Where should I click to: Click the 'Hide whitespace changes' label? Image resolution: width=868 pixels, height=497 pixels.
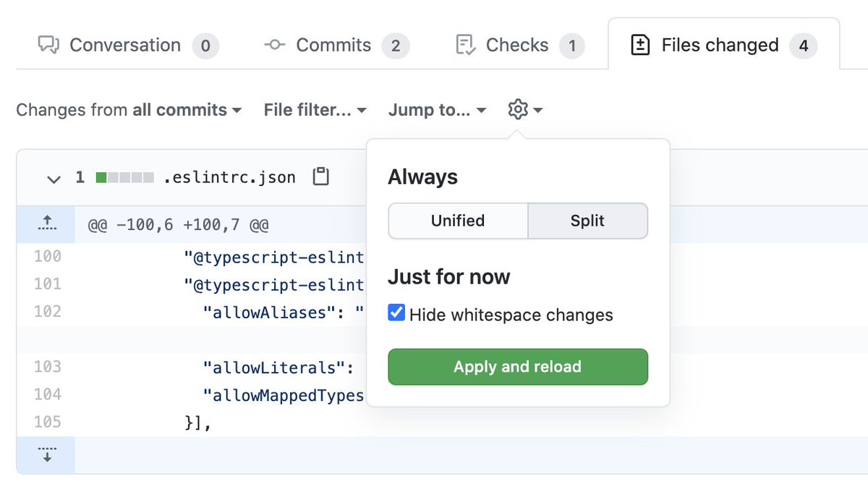tap(511, 315)
